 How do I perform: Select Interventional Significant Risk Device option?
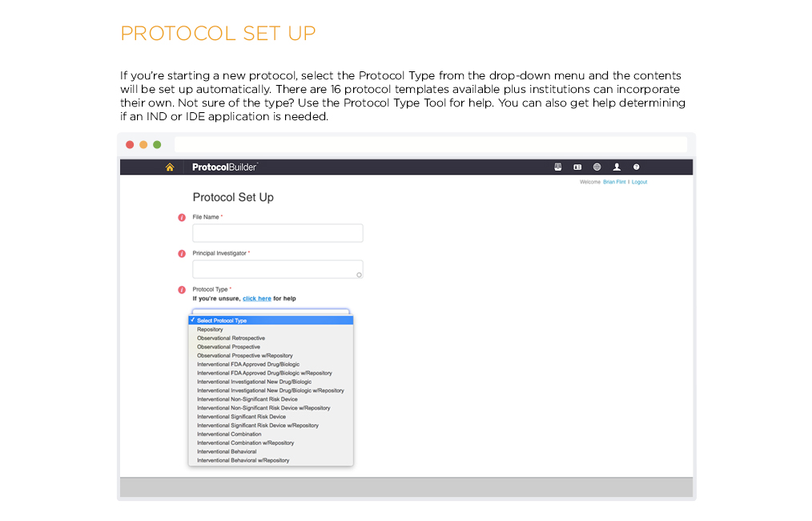tap(241, 417)
